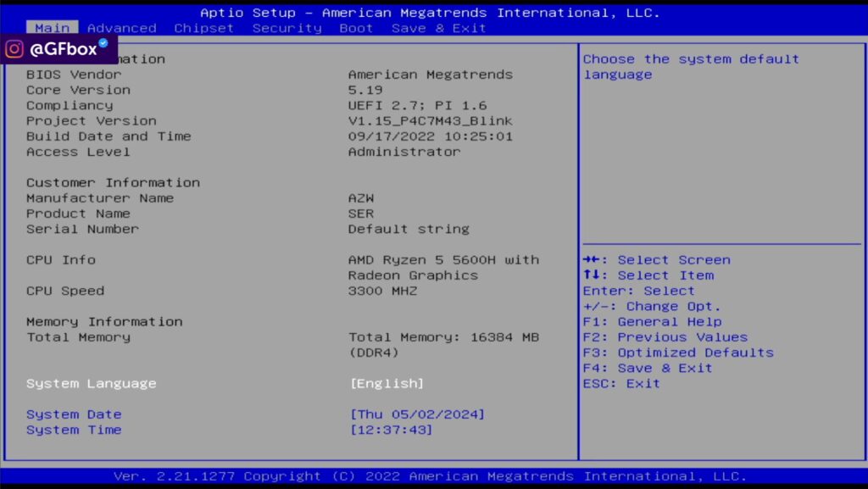Click the Customer Information heading
The image size is (868, 489).
coord(113,182)
